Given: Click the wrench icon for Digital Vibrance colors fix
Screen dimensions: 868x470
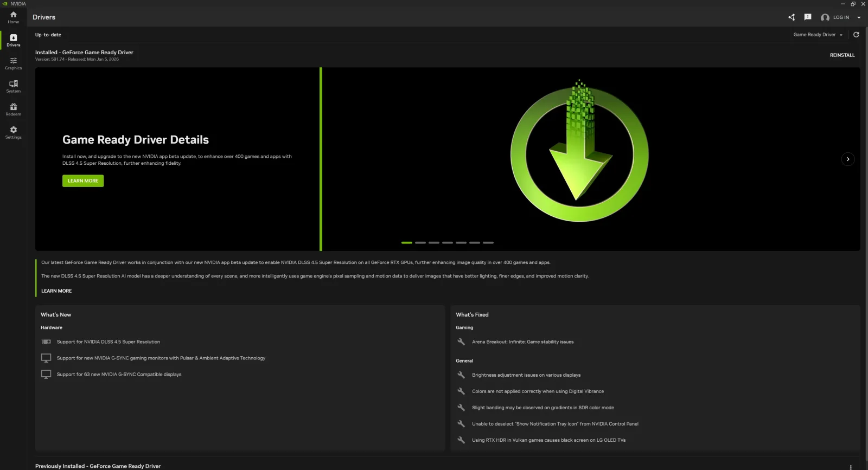Looking at the screenshot, I should click(461, 391).
